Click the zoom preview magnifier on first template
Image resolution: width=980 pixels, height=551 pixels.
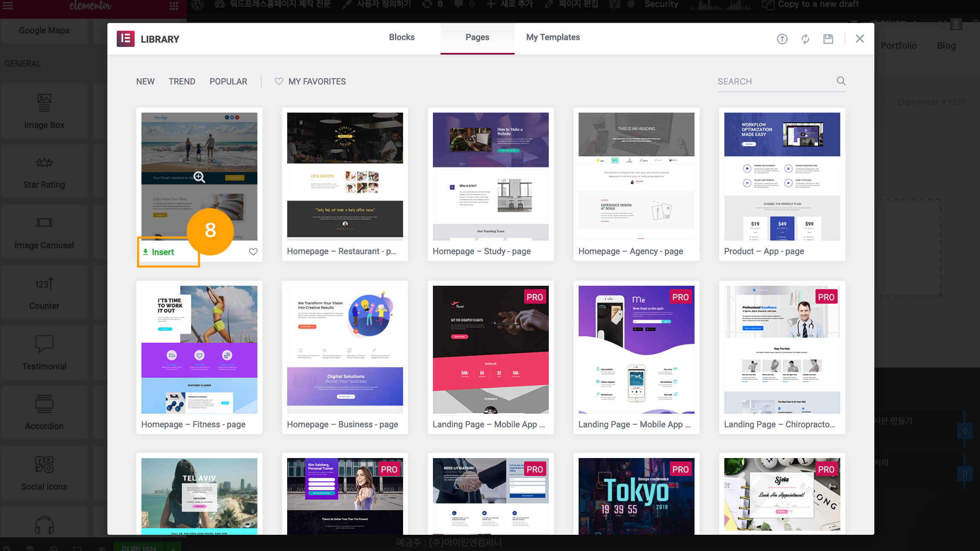[199, 177]
